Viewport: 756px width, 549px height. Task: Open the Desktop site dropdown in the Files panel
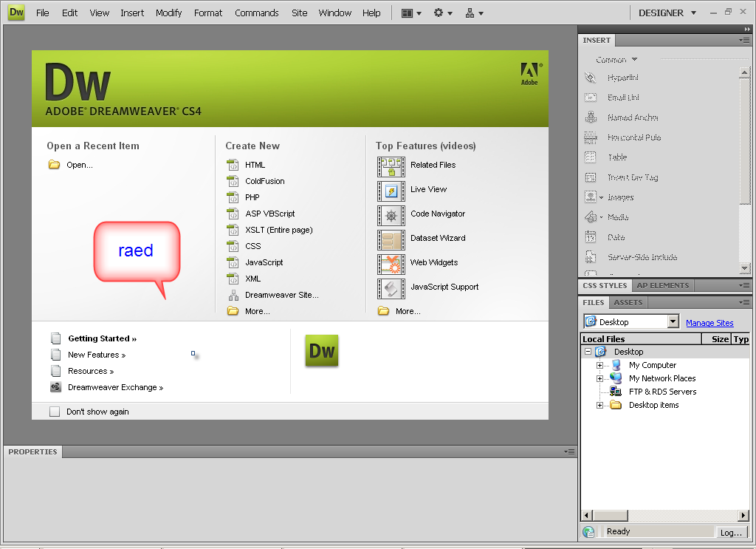click(673, 321)
